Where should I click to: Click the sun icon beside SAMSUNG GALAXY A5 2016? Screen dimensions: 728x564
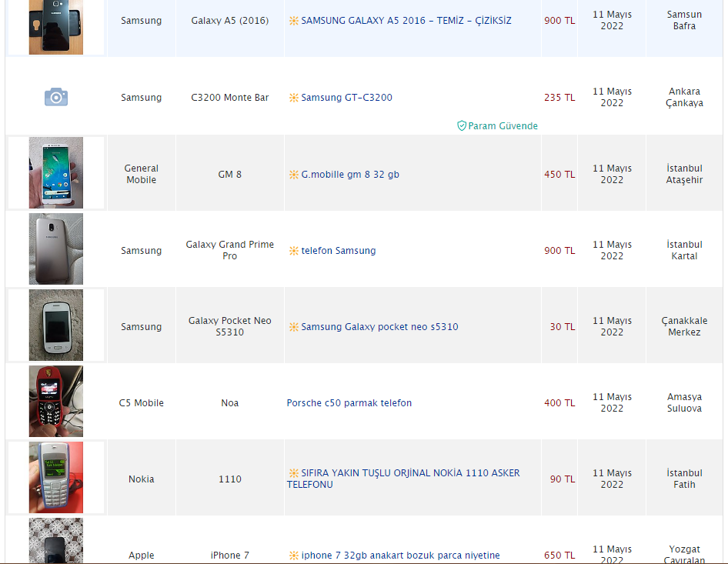(294, 21)
